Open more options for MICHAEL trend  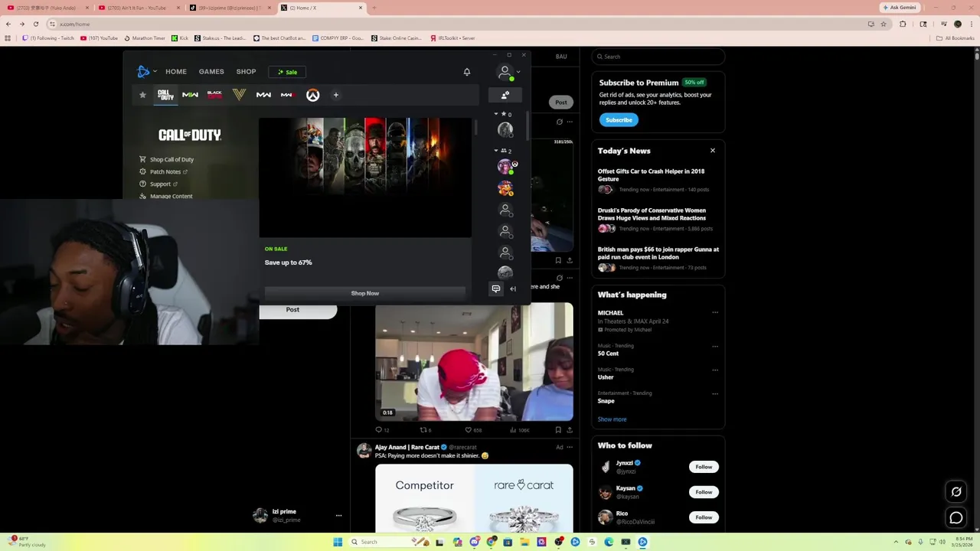tap(715, 312)
